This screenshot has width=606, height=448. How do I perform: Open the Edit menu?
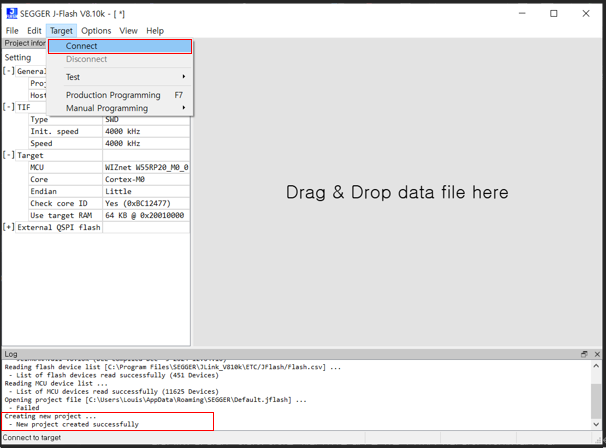[34, 31]
